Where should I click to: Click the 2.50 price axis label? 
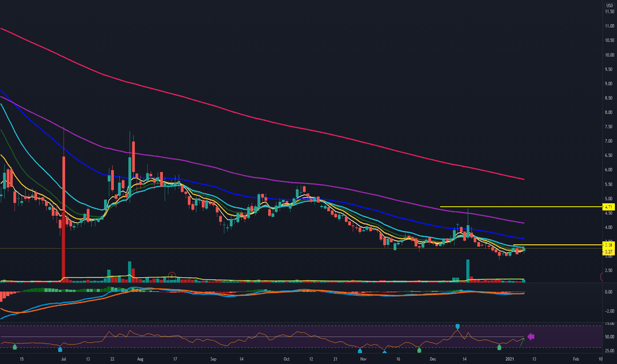(x=610, y=270)
